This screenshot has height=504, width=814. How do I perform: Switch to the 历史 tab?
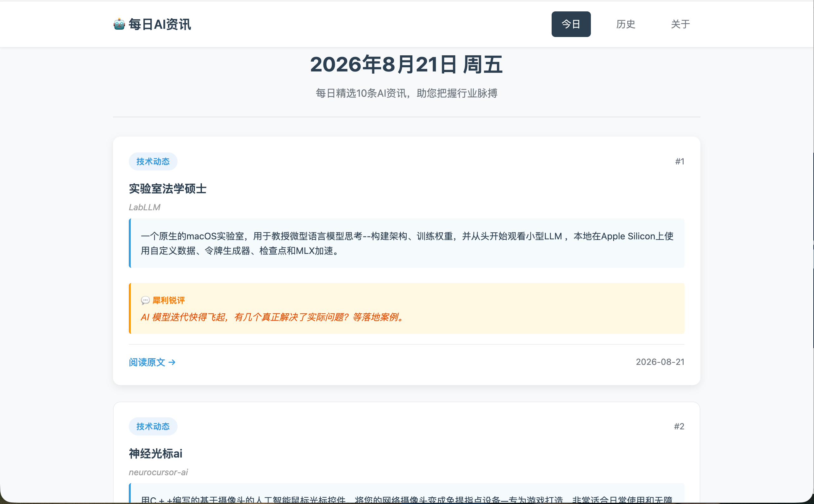point(625,24)
